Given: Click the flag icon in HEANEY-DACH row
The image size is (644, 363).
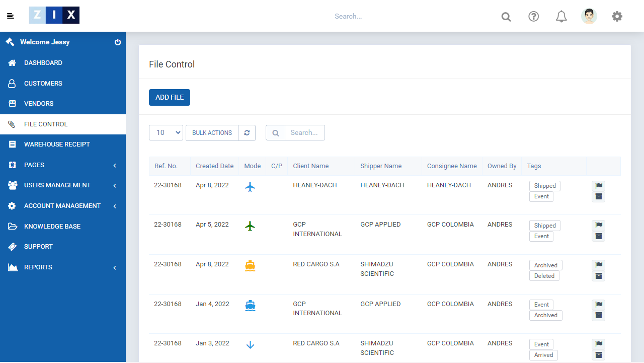Looking at the screenshot, I should tap(598, 186).
